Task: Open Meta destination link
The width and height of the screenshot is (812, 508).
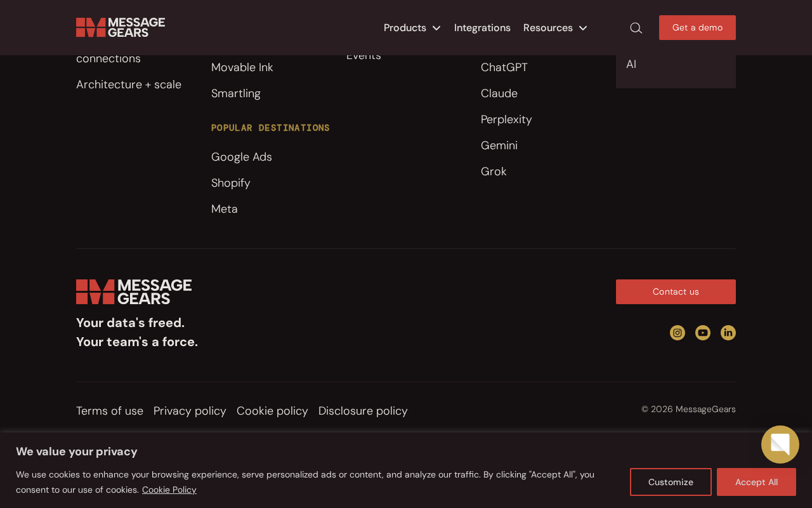Action: [x=225, y=209]
